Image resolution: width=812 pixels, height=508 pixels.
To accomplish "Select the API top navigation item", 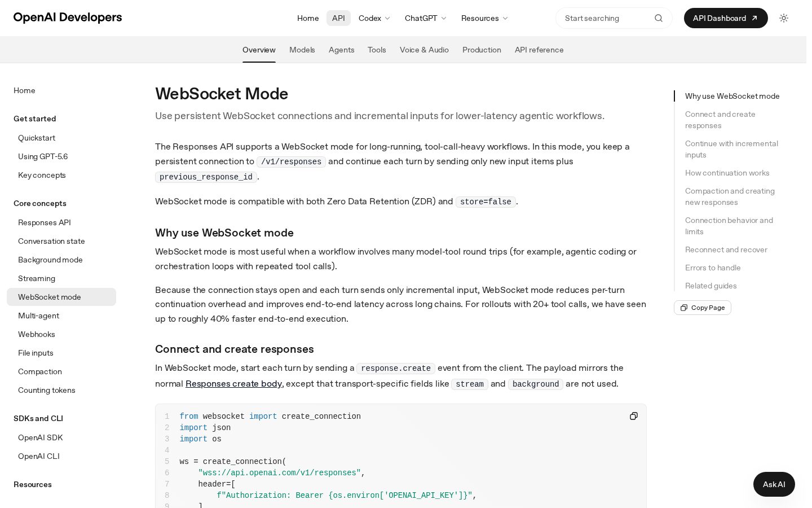I will tap(338, 18).
